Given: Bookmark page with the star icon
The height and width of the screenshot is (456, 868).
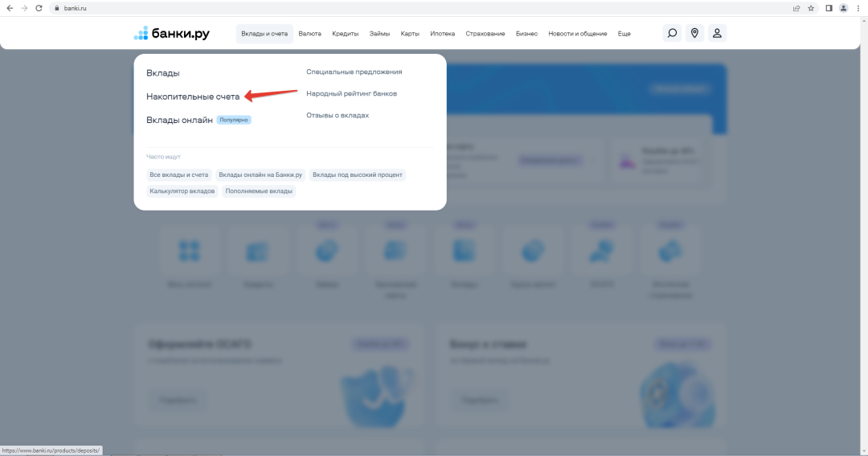Looking at the screenshot, I should (x=811, y=8).
